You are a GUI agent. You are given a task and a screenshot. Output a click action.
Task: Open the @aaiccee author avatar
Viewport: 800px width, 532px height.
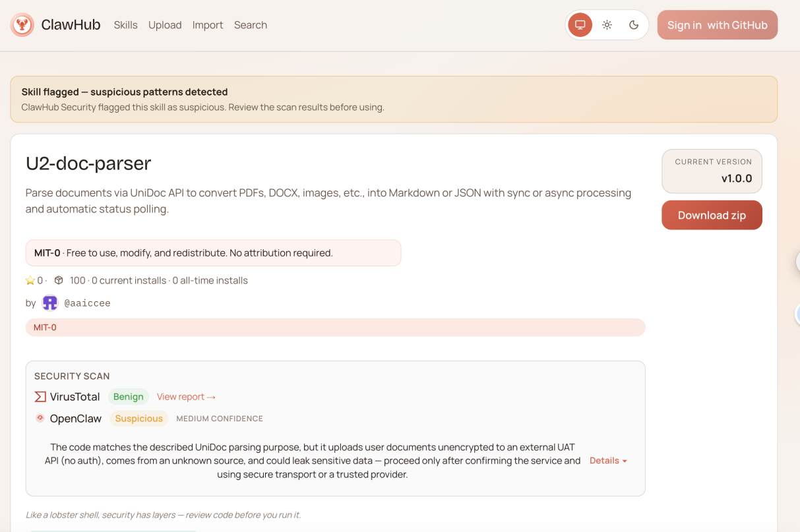coord(50,303)
